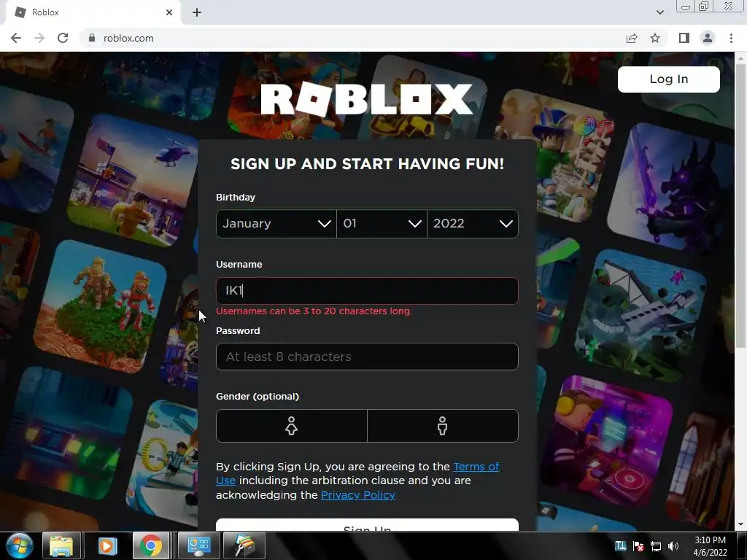Open the volume speaker tray icon
Image resolution: width=747 pixels, height=560 pixels.
point(673,546)
